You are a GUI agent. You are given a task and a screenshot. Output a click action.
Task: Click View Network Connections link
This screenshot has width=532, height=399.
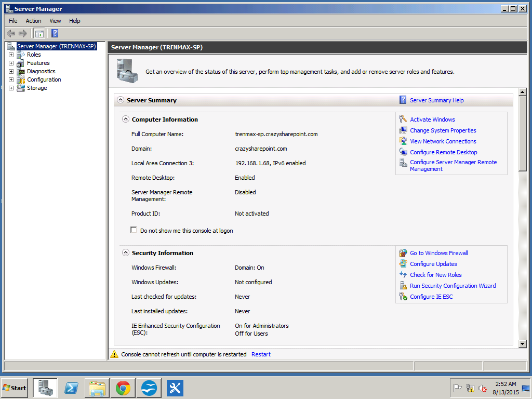pos(443,141)
